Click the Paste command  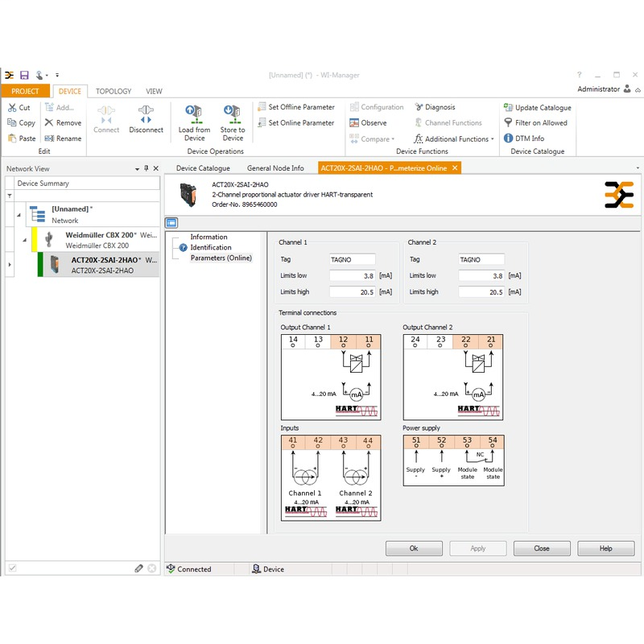(22, 138)
